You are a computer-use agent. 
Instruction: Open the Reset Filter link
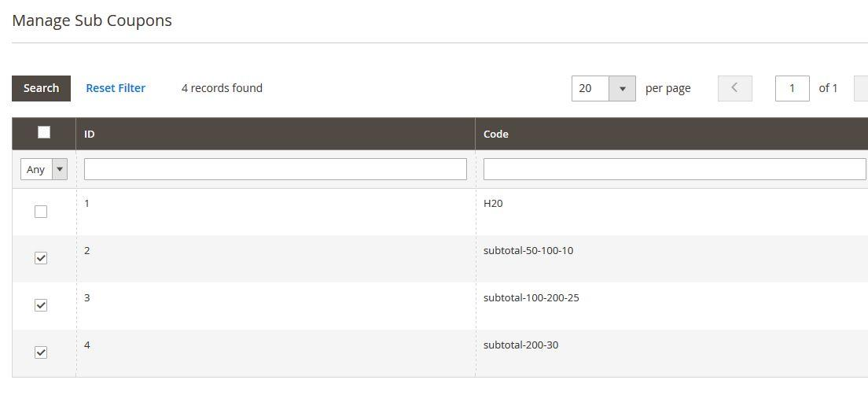[x=116, y=89]
